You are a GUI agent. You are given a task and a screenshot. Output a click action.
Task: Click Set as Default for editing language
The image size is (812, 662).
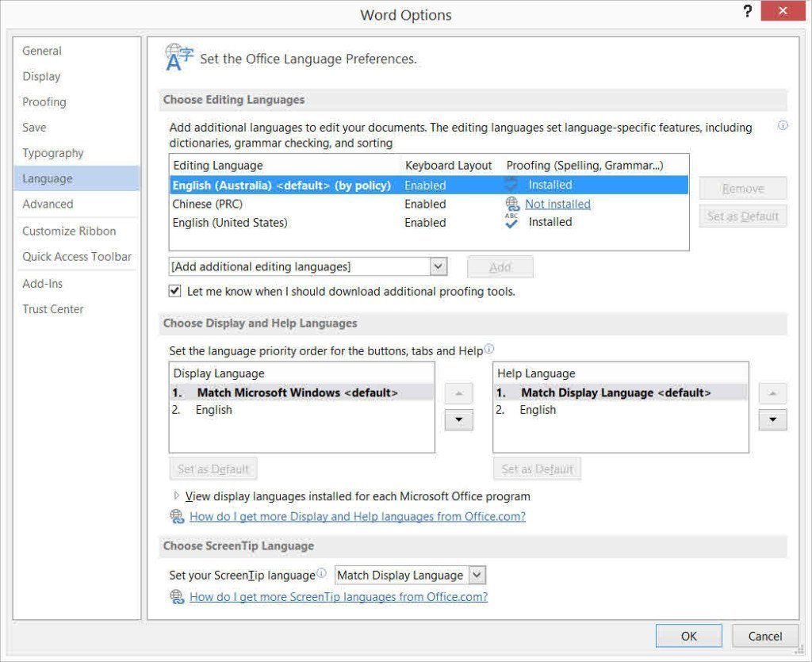tap(742, 216)
